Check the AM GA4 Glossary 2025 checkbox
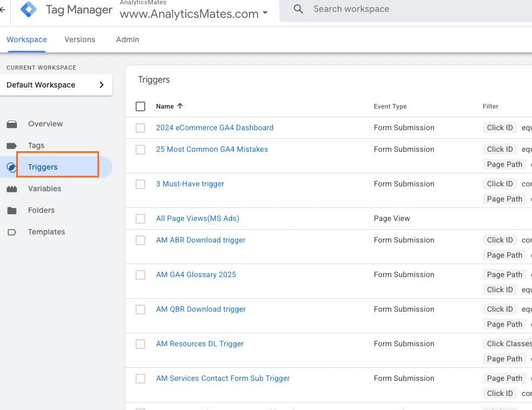532x410 pixels. (x=140, y=275)
